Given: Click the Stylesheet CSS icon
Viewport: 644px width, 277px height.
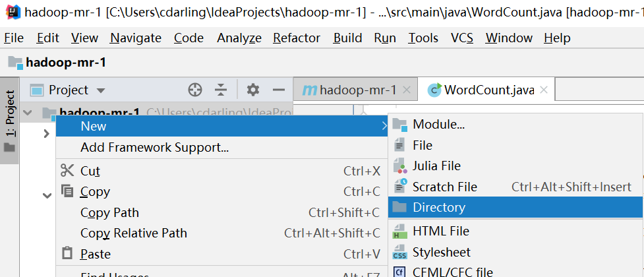Looking at the screenshot, I should [399, 252].
